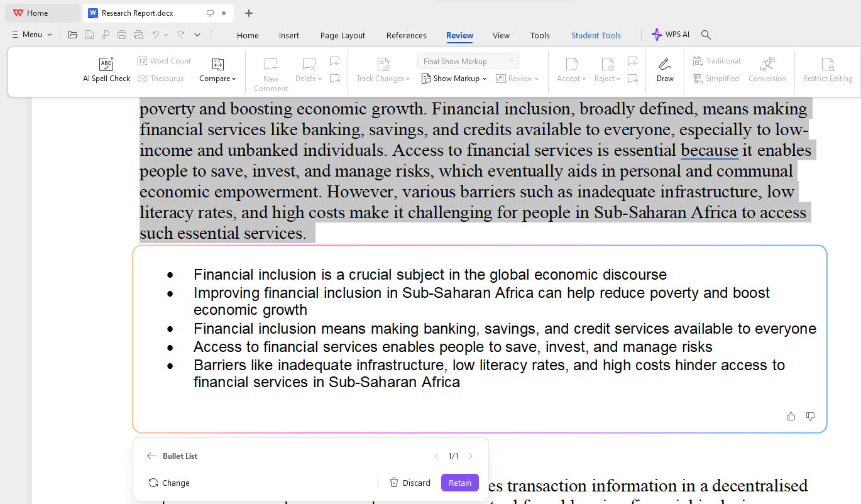Click the bullet 'Financial inclusion is a crucial subject'
This screenshot has width=861, height=504.
(430, 275)
